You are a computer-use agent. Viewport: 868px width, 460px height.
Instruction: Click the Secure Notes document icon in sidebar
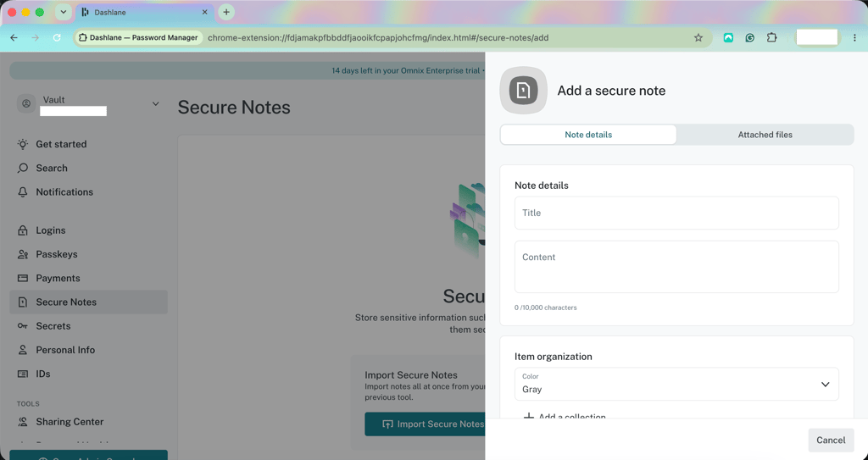click(23, 302)
